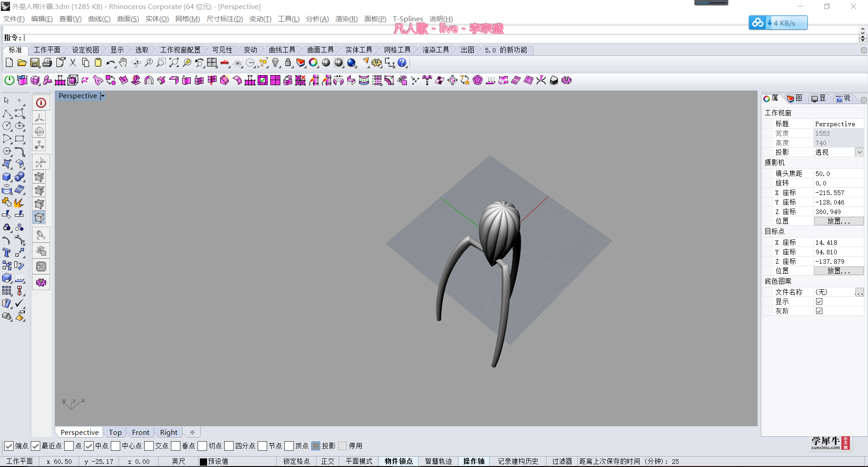
Task: Edit the 镜头焦距 value field 50.0
Action: 839,174
